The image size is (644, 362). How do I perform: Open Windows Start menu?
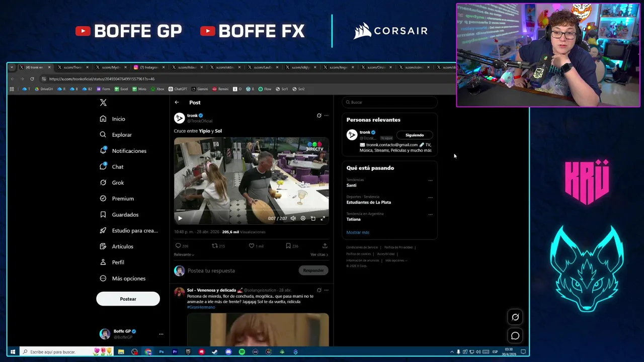pyautogui.click(x=13, y=352)
